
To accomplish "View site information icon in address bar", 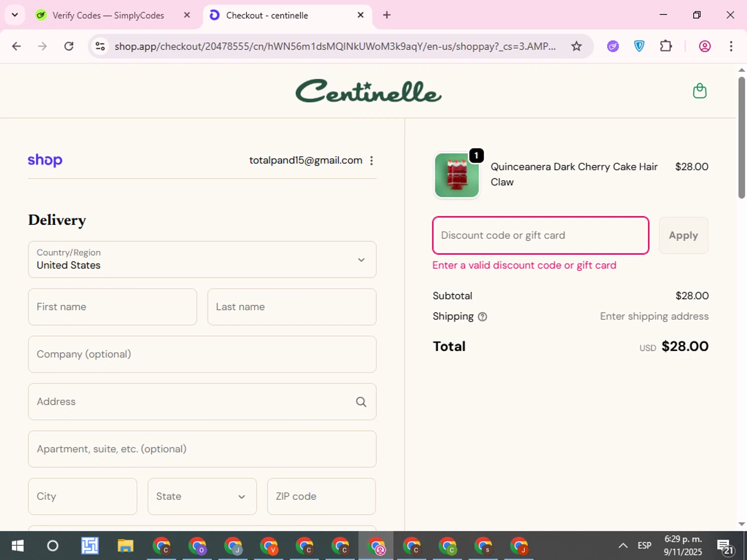I will pyautogui.click(x=100, y=46).
